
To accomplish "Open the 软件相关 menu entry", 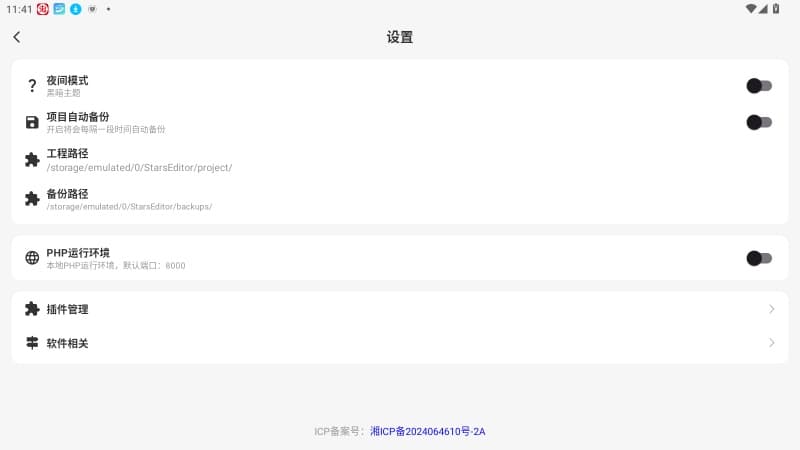I will click(x=67, y=343).
